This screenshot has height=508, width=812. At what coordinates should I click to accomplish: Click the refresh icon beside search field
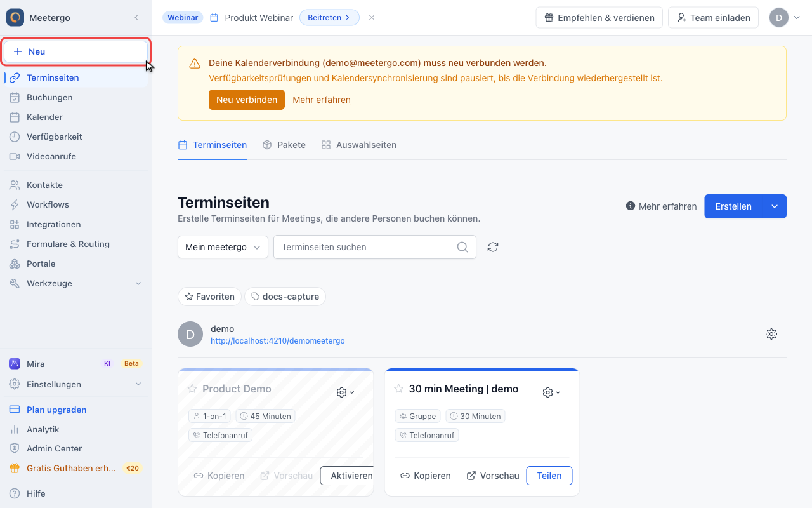[x=493, y=247]
